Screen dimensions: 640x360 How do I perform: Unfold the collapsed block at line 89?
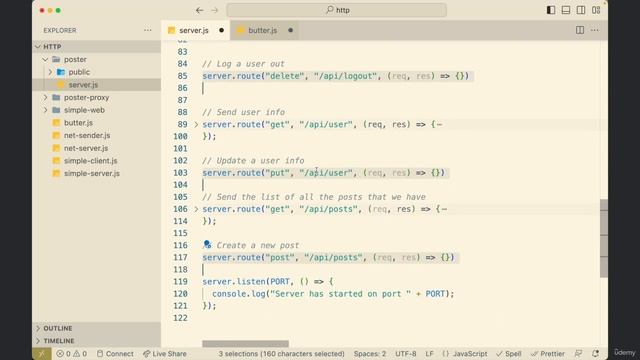196,124
